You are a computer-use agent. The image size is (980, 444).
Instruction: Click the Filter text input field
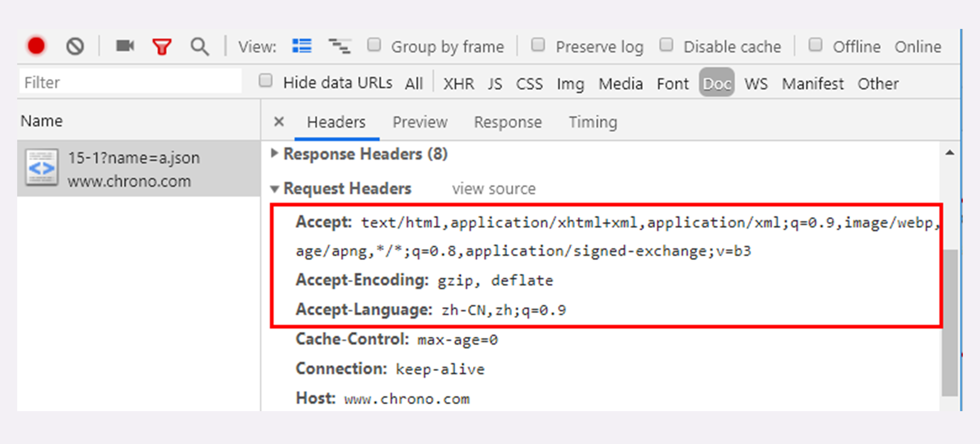point(130,82)
